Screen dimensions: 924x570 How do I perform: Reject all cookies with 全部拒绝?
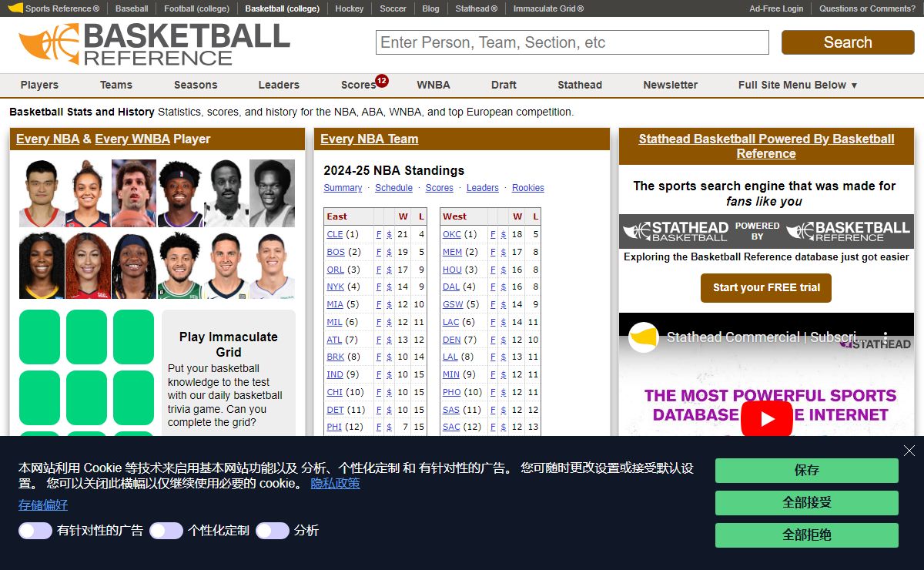point(807,535)
